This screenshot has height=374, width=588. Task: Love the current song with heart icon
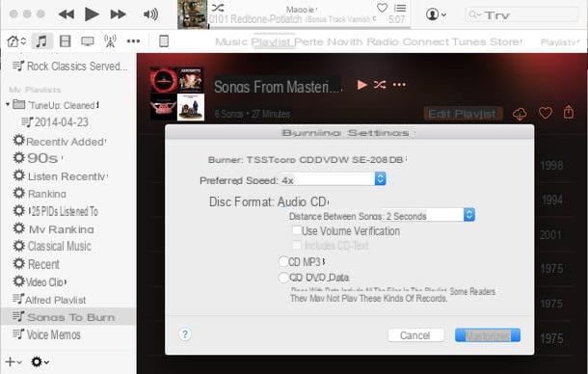[x=382, y=8]
